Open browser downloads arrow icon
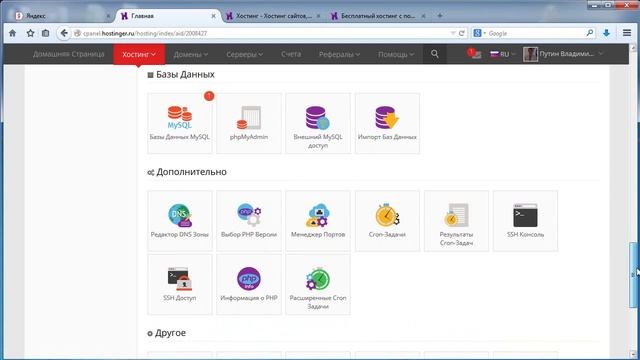 click(607, 33)
